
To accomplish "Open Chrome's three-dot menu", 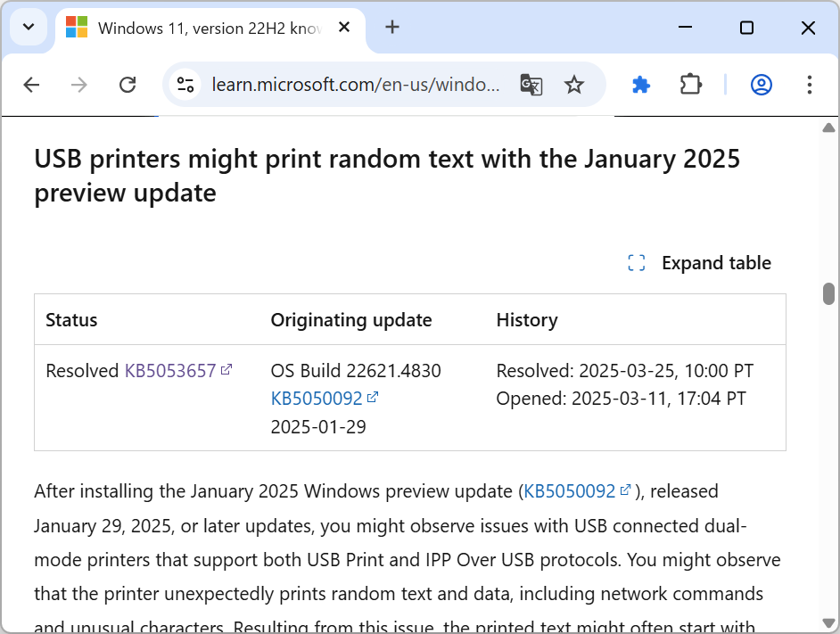I will click(809, 85).
